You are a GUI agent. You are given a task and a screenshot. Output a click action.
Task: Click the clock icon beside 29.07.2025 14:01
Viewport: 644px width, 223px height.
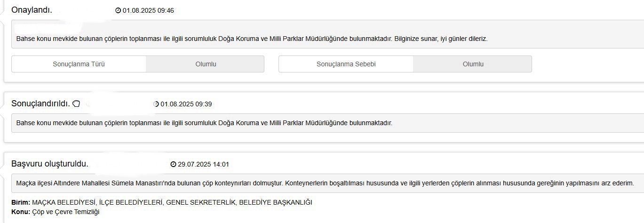click(x=173, y=164)
